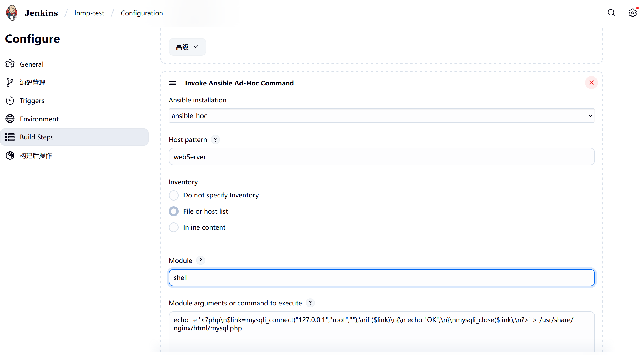The image size is (644, 355).
Task: Select File or host list option
Action: coord(174,211)
